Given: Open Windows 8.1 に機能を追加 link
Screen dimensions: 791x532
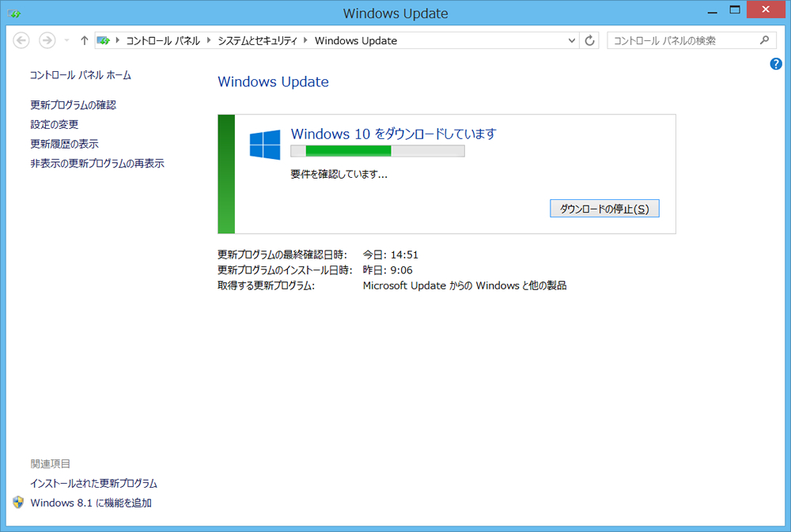Looking at the screenshot, I should pyautogui.click(x=91, y=503).
